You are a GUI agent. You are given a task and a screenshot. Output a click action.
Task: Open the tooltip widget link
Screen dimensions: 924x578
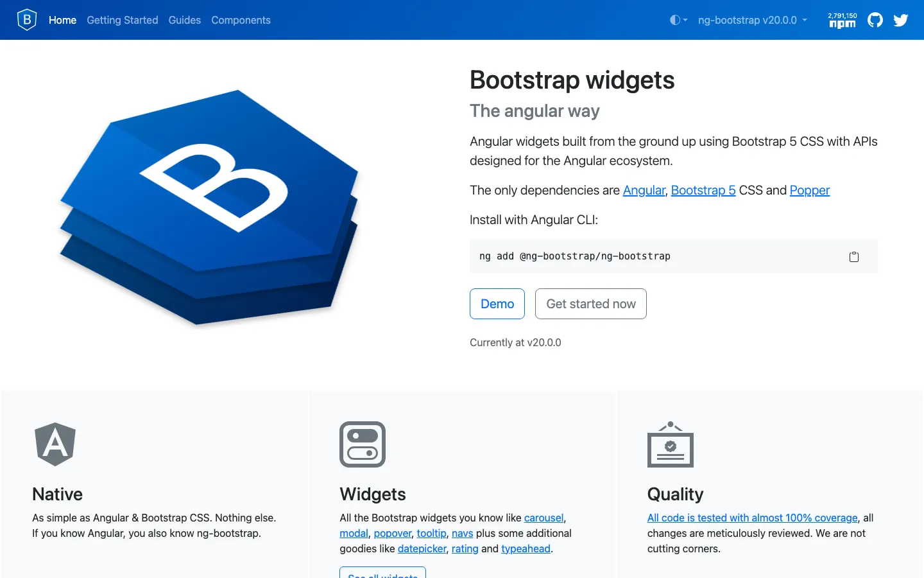431,533
